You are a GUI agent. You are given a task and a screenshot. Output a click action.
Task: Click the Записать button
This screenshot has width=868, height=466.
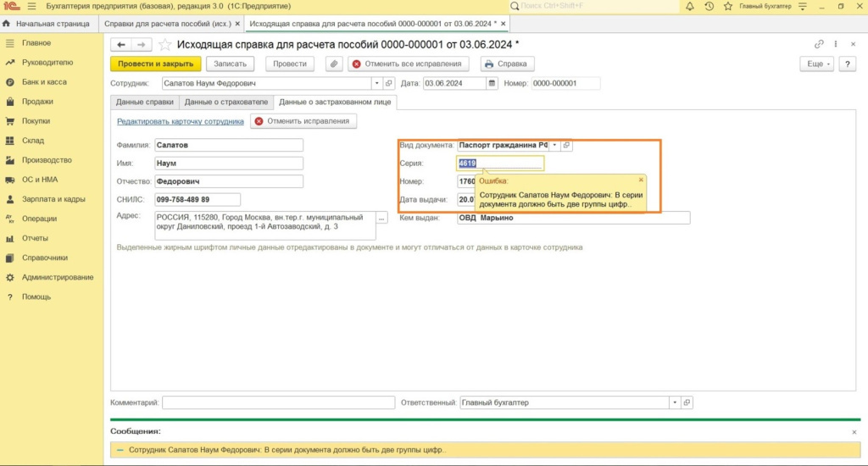pyautogui.click(x=230, y=64)
